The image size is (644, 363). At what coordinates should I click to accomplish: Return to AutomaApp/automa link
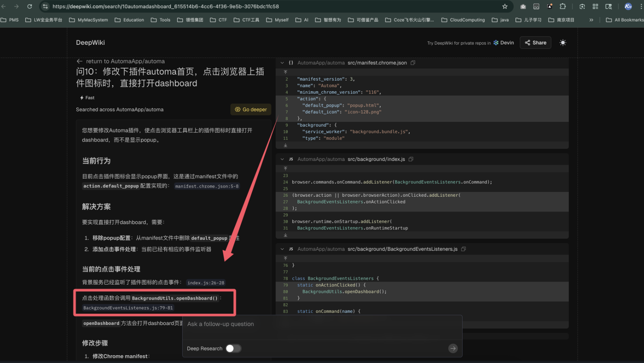(121, 61)
